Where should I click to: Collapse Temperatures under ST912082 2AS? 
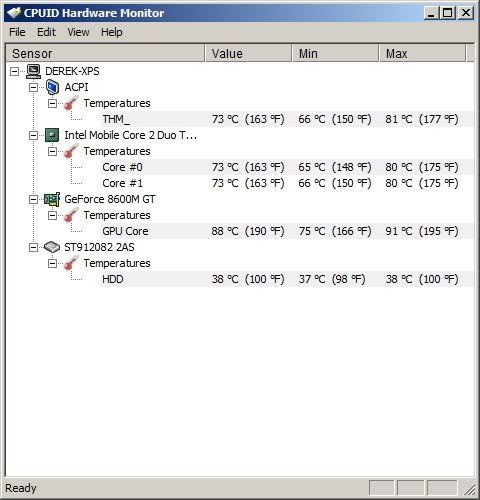pos(52,263)
